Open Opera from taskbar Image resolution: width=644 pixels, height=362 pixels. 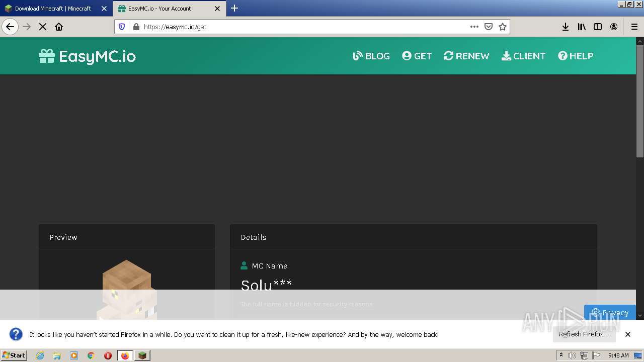[108, 355]
